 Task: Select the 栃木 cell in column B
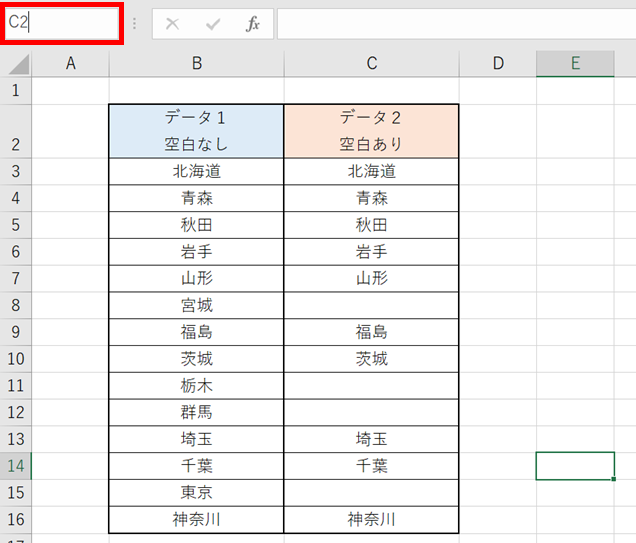pos(197,385)
